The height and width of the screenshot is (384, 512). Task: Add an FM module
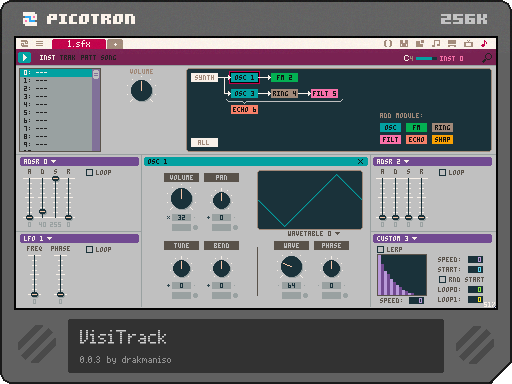[416, 128]
